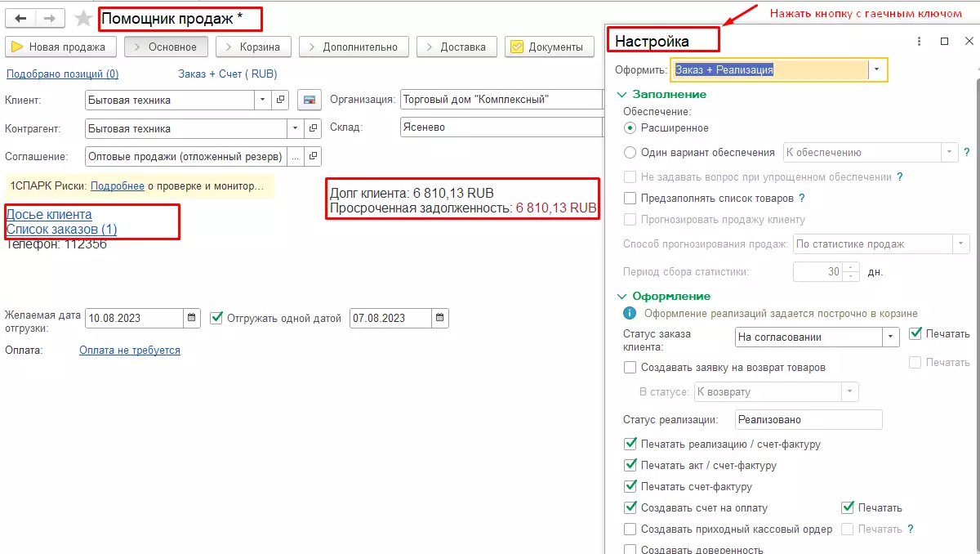Show help for приходный кассовый ордер option
980x554 pixels.
(910, 529)
